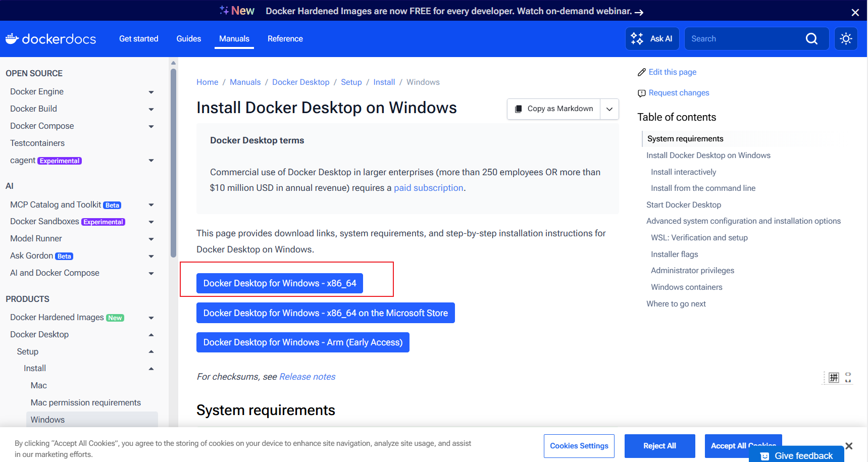Click the Docker whale logo

coord(12,39)
